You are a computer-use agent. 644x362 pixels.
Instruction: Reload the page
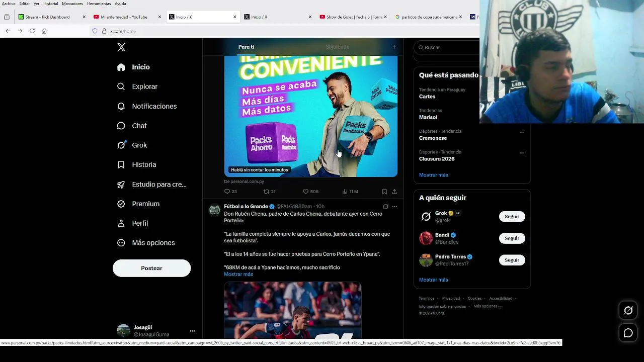(x=32, y=31)
